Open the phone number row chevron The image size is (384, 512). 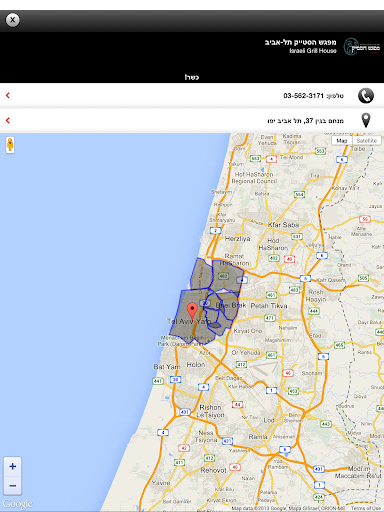(x=8, y=96)
